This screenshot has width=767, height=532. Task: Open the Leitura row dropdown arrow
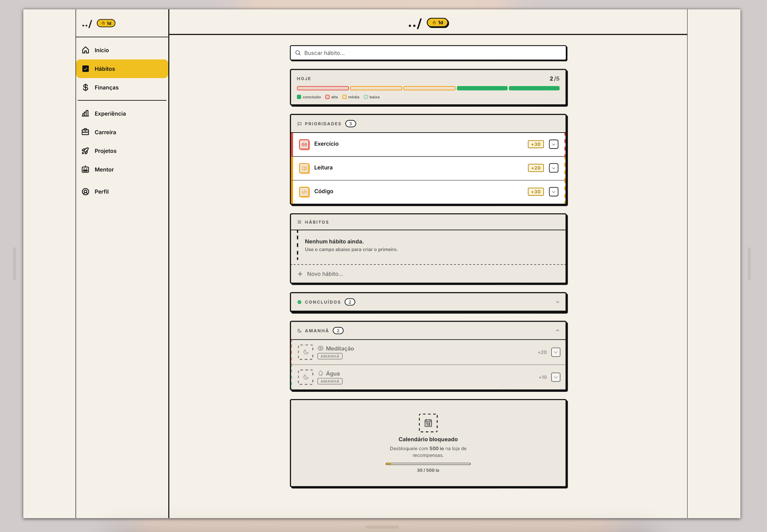point(553,168)
